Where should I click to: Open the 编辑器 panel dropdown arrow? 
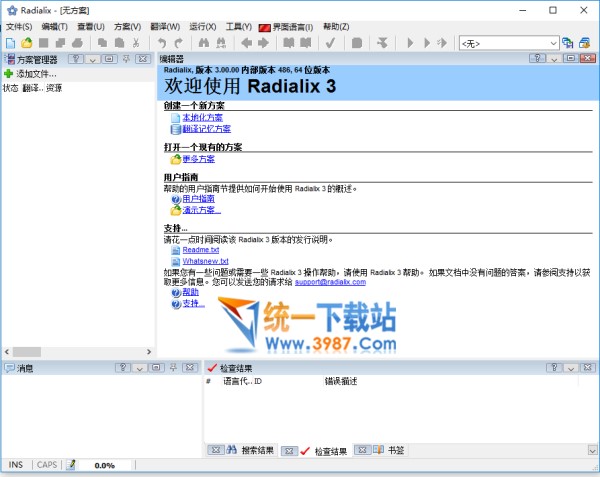[x=554, y=58]
